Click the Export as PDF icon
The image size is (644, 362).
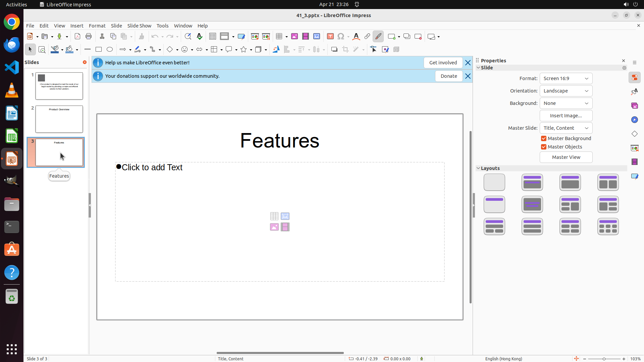tap(77, 37)
